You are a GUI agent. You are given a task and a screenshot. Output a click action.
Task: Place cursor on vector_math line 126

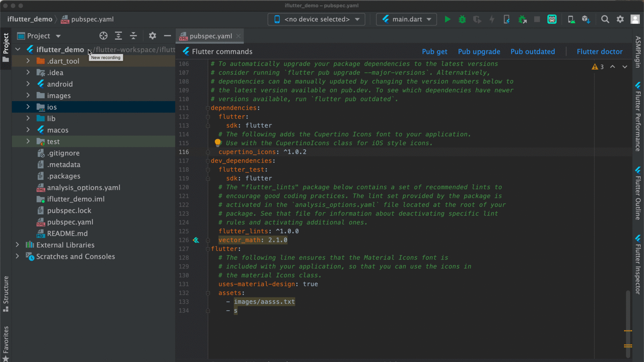[253, 240]
